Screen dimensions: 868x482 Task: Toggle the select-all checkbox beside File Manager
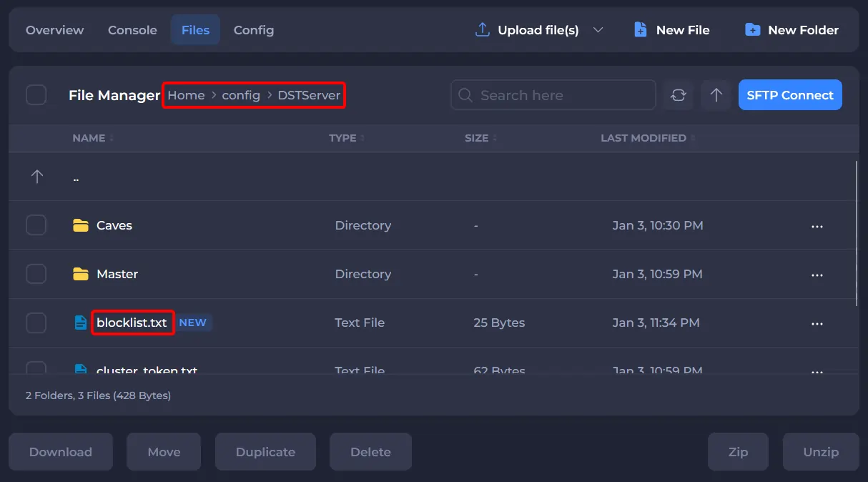(x=36, y=95)
